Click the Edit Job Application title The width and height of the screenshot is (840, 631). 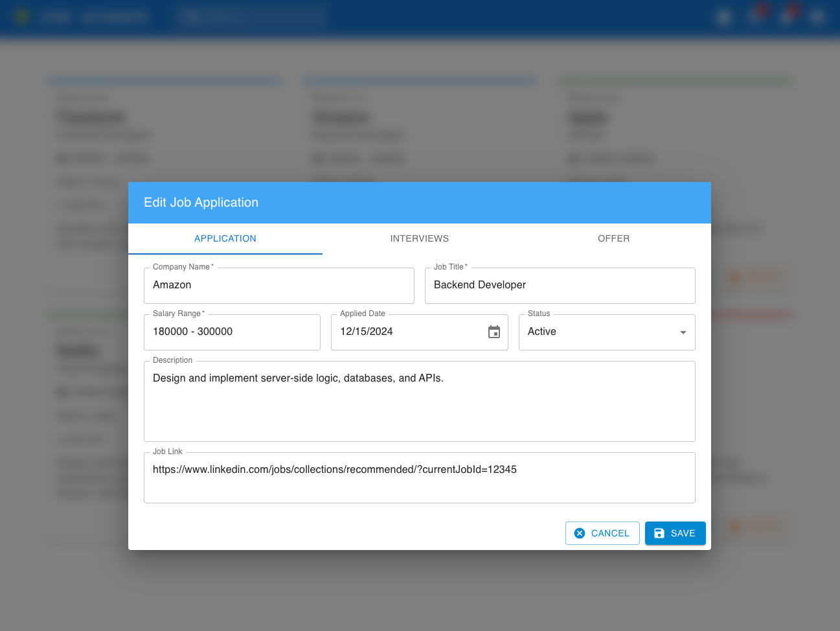click(201, 203)
